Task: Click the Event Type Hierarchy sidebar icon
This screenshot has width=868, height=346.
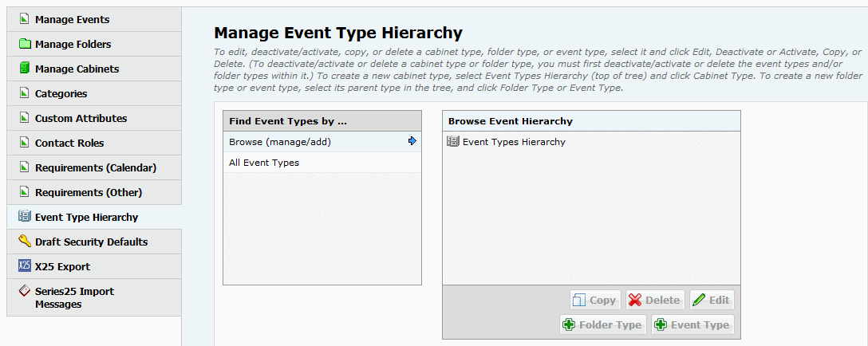Action: 25,217
